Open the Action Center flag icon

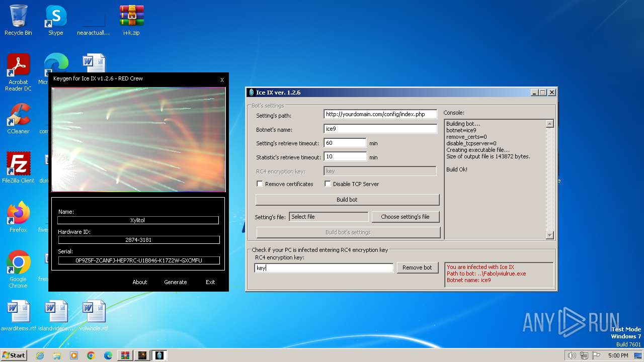click(597, 355)
